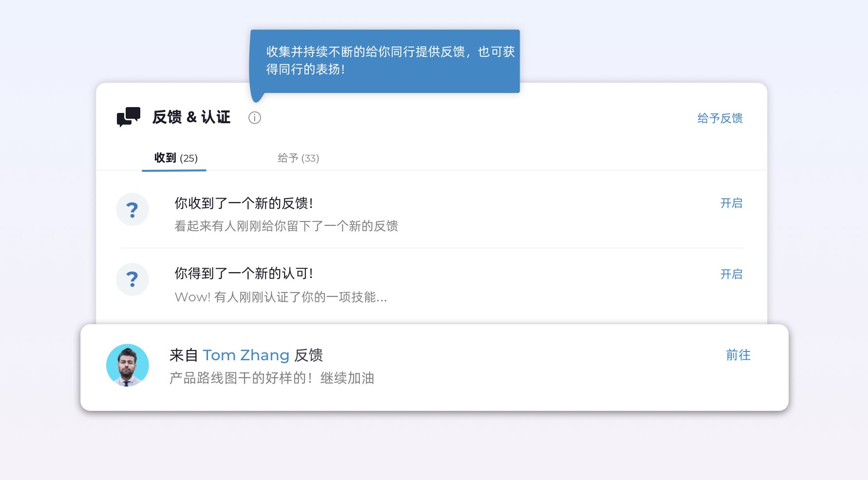
Task: Select the 你得到了一个新的认可! notification title
Action: click(x=244, y=273)
